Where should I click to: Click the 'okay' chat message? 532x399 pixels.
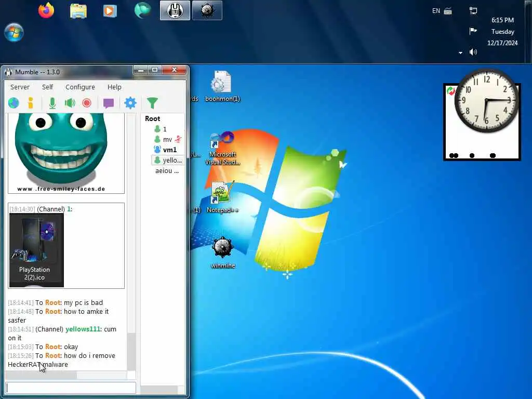(71, 347)
